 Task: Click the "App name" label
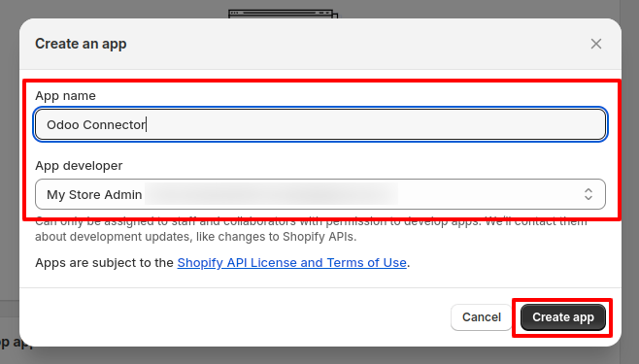click(x=65, y=96)
